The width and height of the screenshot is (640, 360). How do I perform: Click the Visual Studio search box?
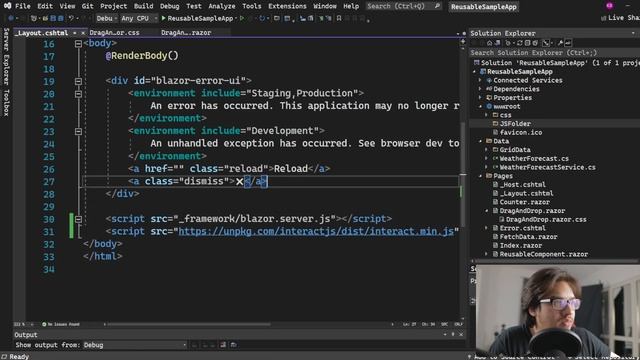click(x=403, y=6)
